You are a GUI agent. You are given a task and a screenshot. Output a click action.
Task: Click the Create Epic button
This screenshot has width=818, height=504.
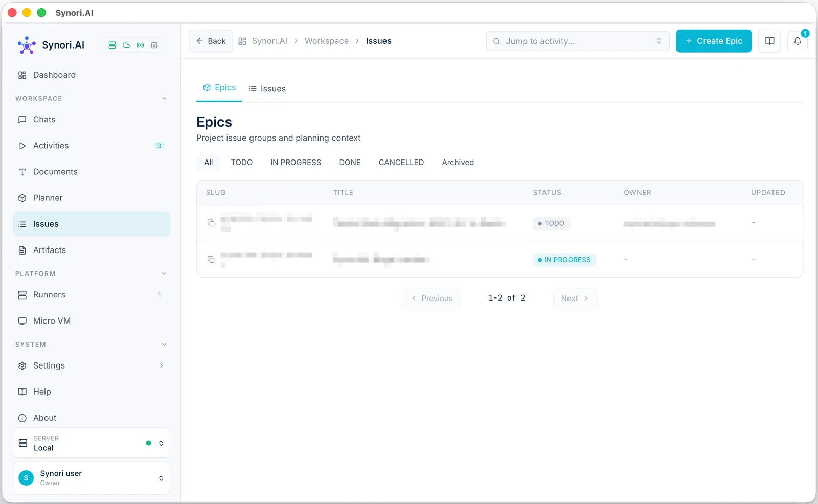coord(714,41)
